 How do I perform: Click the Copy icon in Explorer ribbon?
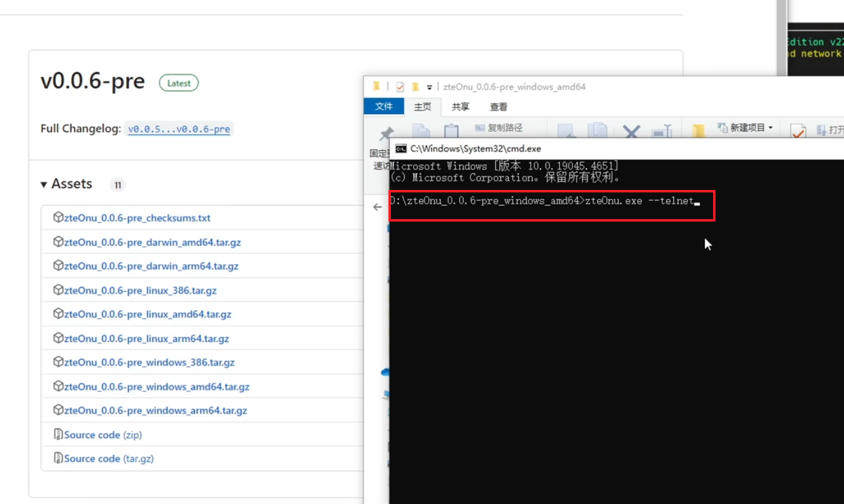421,130
